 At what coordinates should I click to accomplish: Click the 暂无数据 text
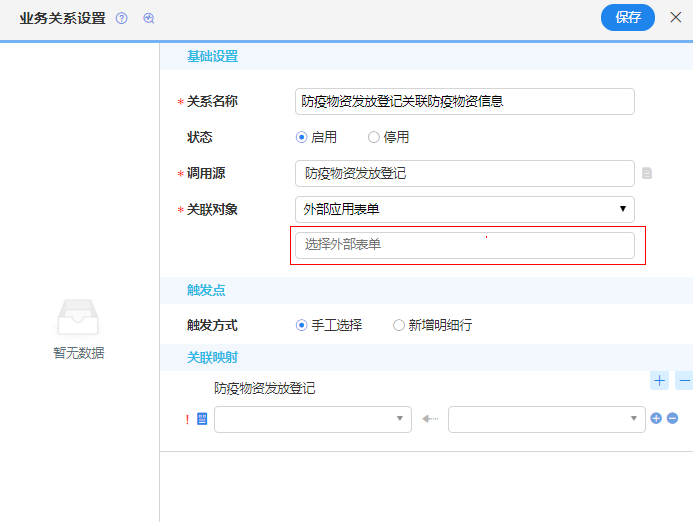point(79,353)
